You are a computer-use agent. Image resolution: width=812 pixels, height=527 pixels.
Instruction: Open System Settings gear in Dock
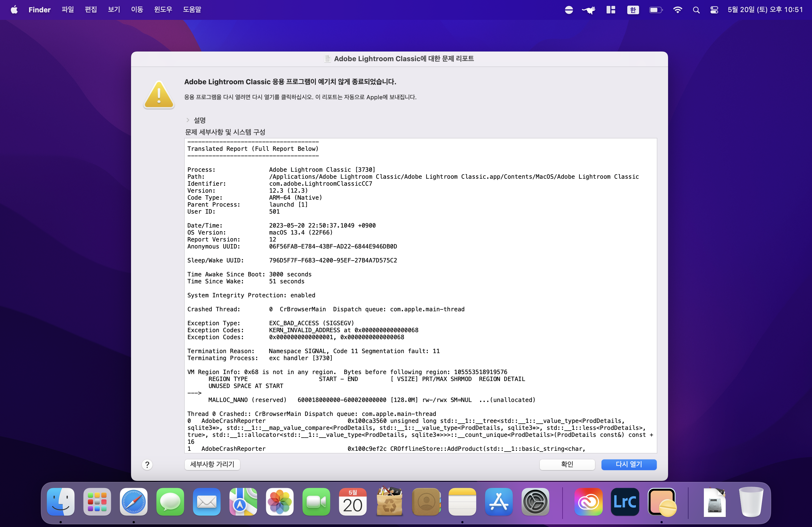click(x=535, y=502)
